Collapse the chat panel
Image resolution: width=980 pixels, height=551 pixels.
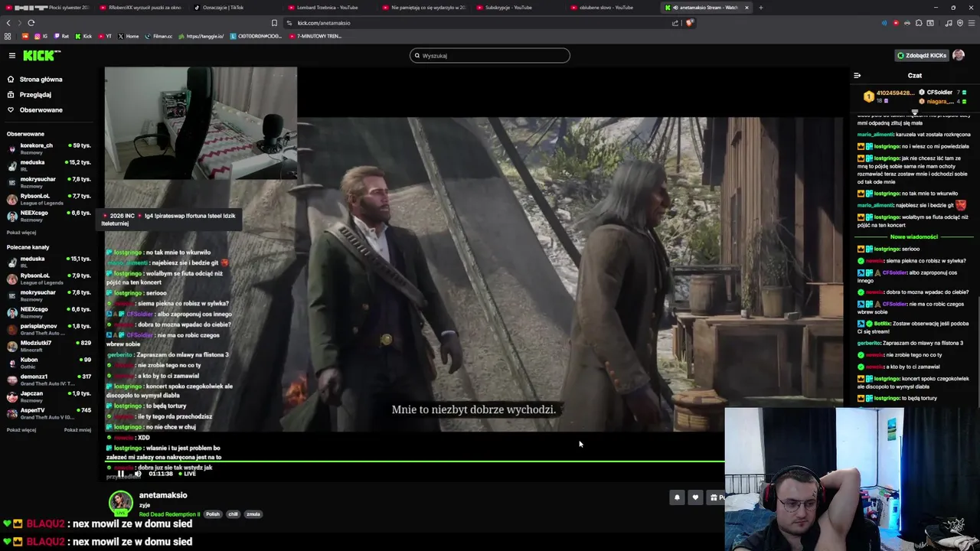(x=857, y=76)
